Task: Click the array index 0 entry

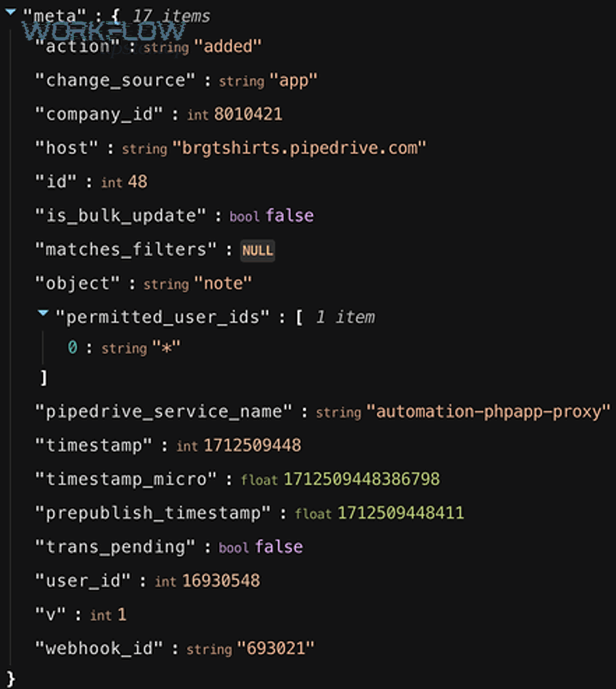Action: click(73, 347)
